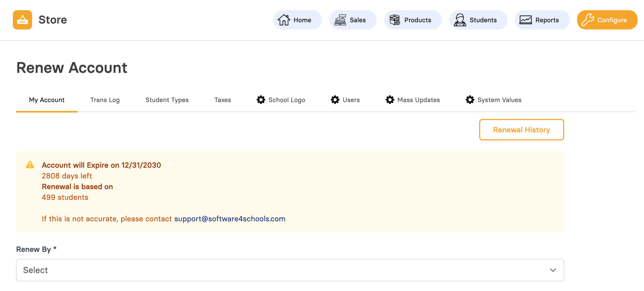This screenshot has width=644, height=291.
Task: Click the student avatar icon
Action: (460, 20)
